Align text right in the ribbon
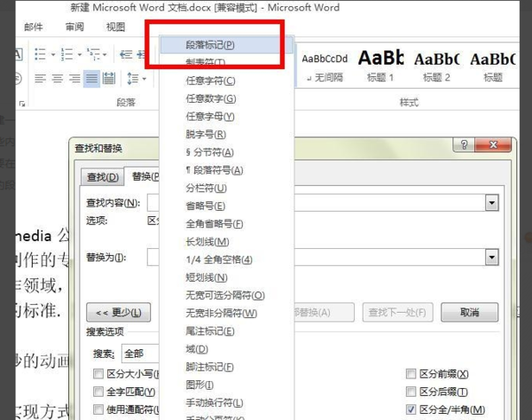The width and height of the screenshot is (532, 420). pos(74,79)
